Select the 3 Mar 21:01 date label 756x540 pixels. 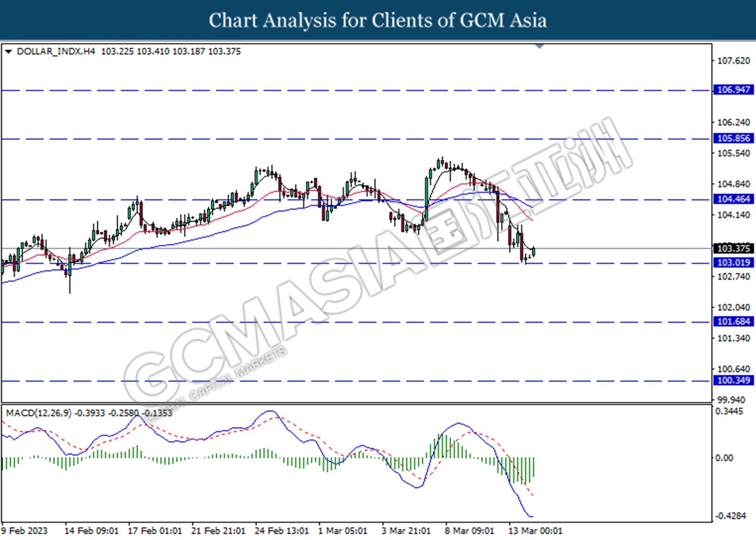[406, 531]
